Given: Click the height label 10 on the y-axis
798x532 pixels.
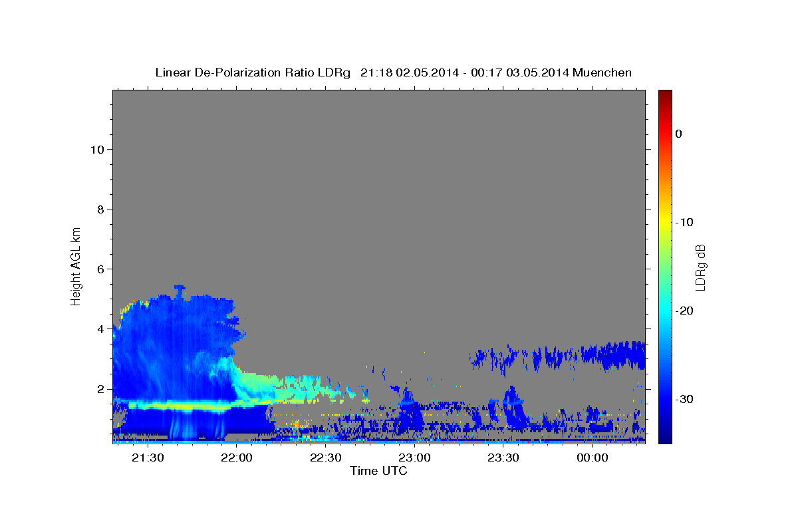Looking at the screenshot, I should [96, 149].
